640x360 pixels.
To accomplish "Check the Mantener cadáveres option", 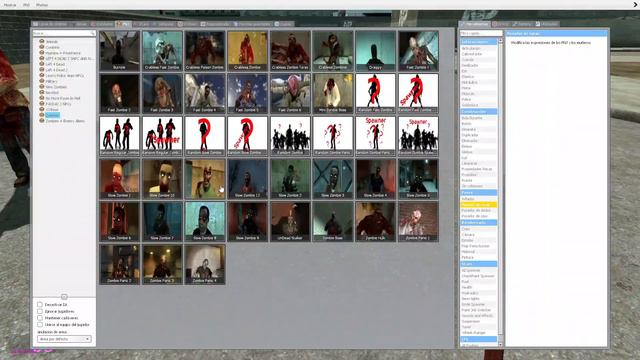I will click(40, 318).
